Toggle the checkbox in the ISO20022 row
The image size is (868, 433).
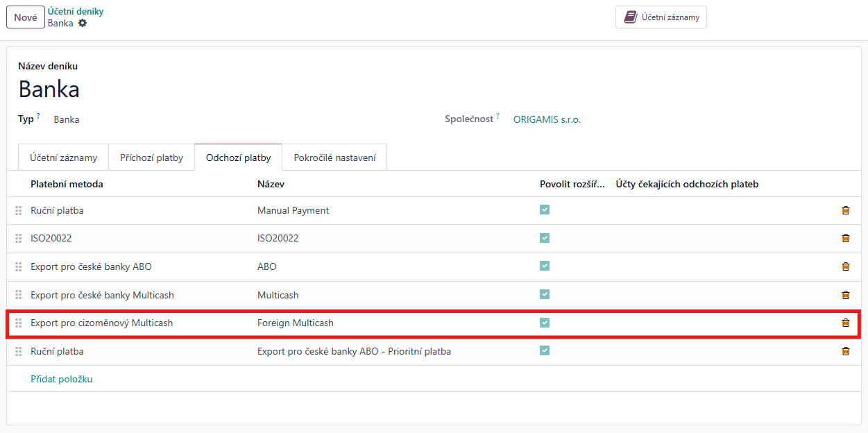(545, 238)
